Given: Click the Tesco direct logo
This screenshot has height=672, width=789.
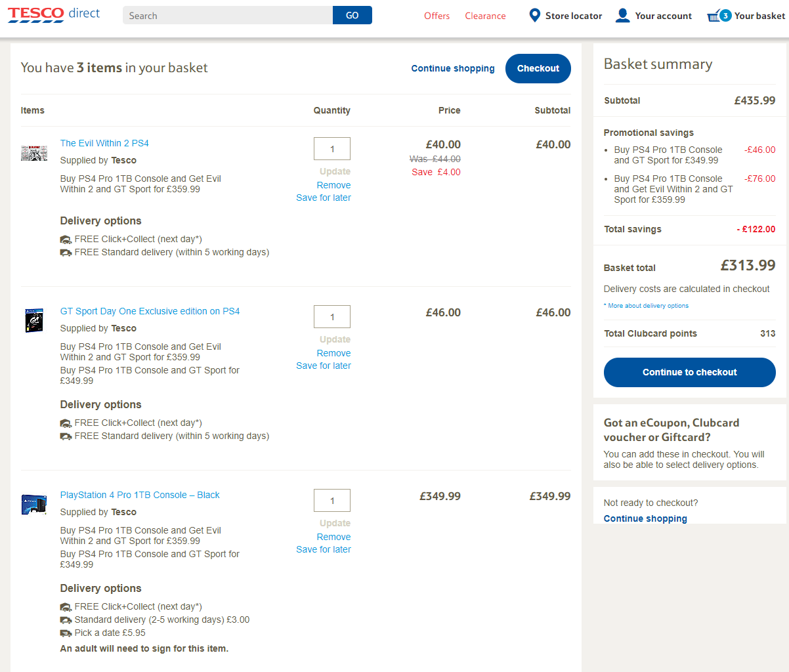Looking at the screenshot, I should (54, 14).
